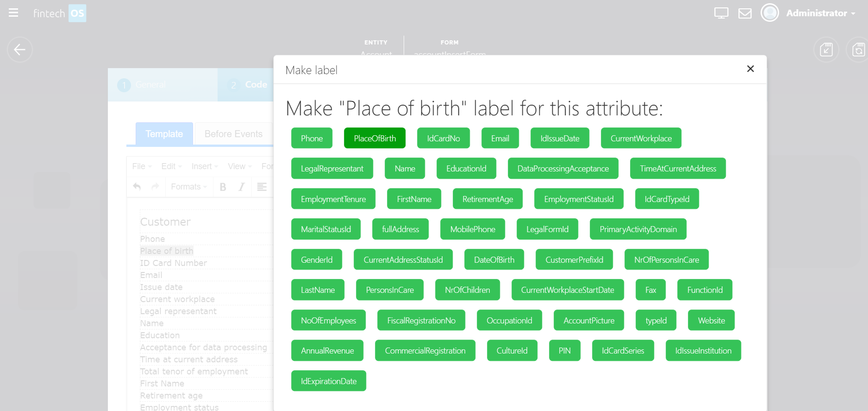
Task: Open the mail envelope icon
Action: [x=744, y=13]
